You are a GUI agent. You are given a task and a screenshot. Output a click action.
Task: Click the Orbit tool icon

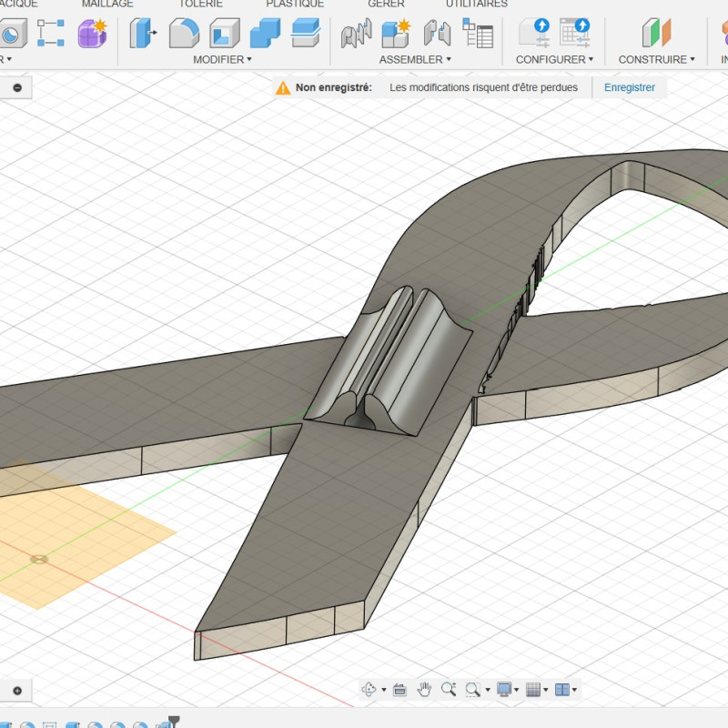(x=369, y=690)
